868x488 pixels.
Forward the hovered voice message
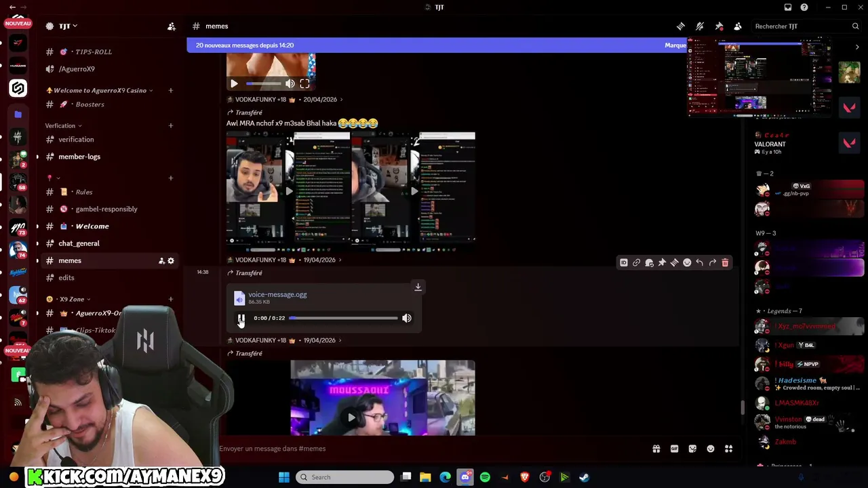(x=713, y=263)
